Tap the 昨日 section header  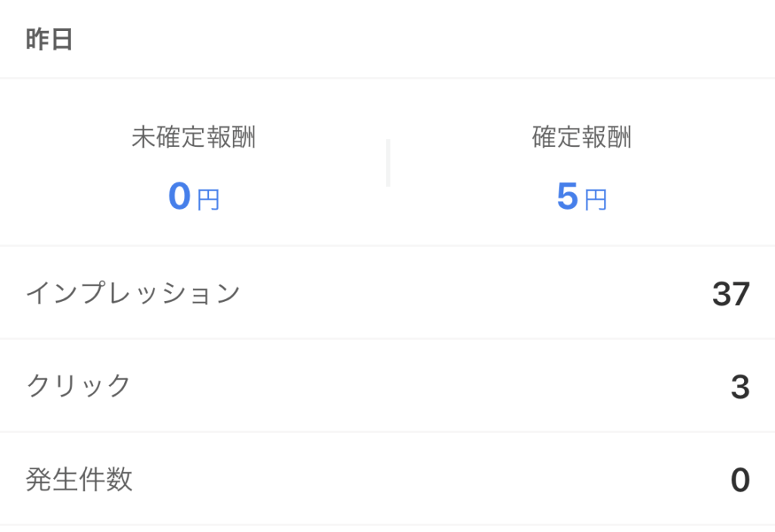click(x=49, y=39)
